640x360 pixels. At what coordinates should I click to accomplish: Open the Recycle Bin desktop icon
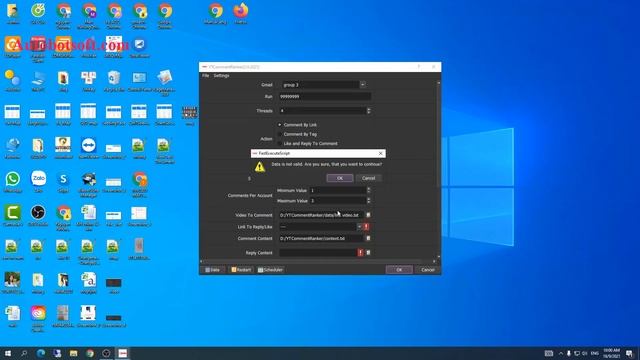(x=114, y=80)
